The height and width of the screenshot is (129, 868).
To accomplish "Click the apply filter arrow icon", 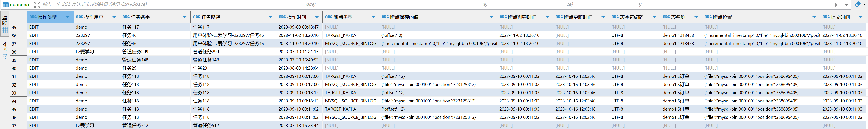I will [836, 5].
